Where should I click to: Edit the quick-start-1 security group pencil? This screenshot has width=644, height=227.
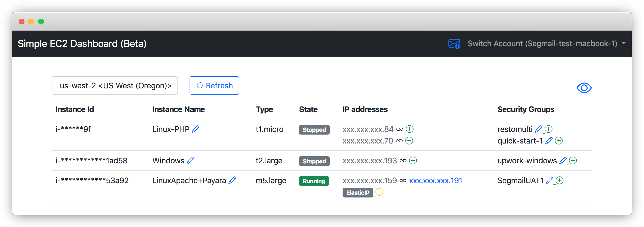tap(549, 141)
